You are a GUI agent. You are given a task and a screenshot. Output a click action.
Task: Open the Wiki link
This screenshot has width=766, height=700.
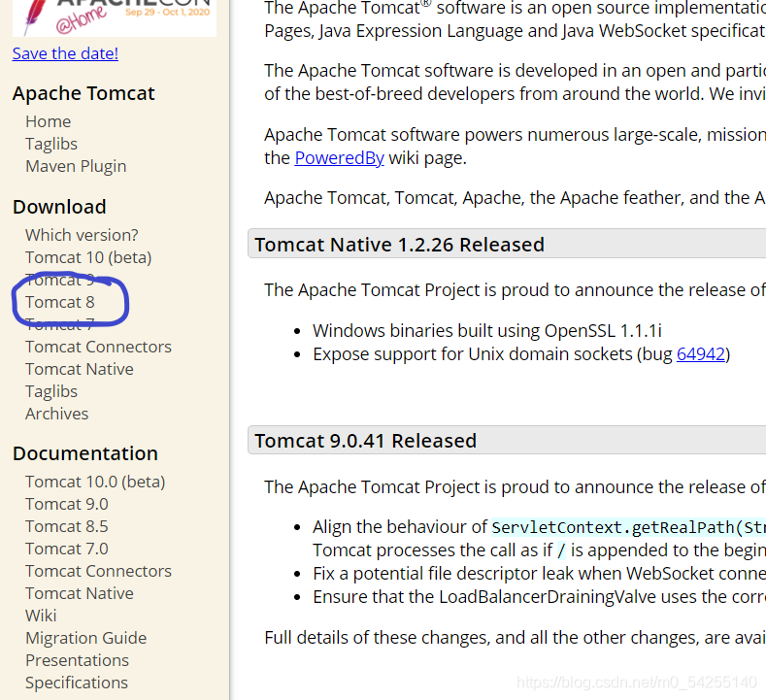click(x=41, y=616)
